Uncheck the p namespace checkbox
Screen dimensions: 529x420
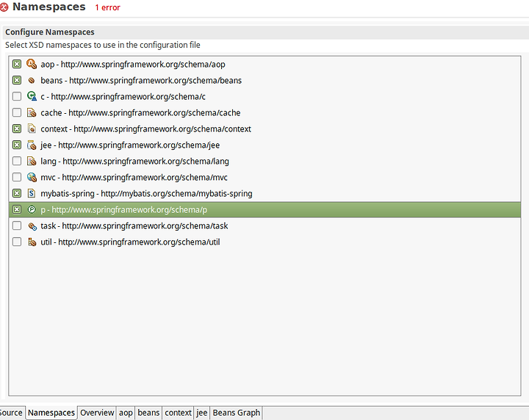click(x=17, y=210)
